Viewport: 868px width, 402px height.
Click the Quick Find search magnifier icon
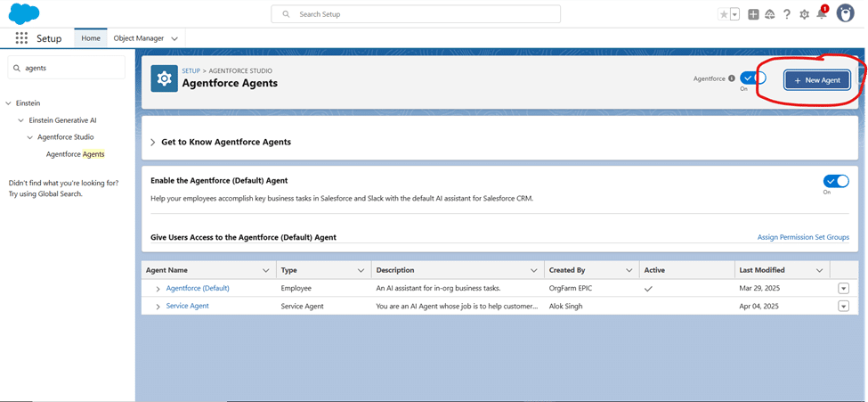point(17,69)
